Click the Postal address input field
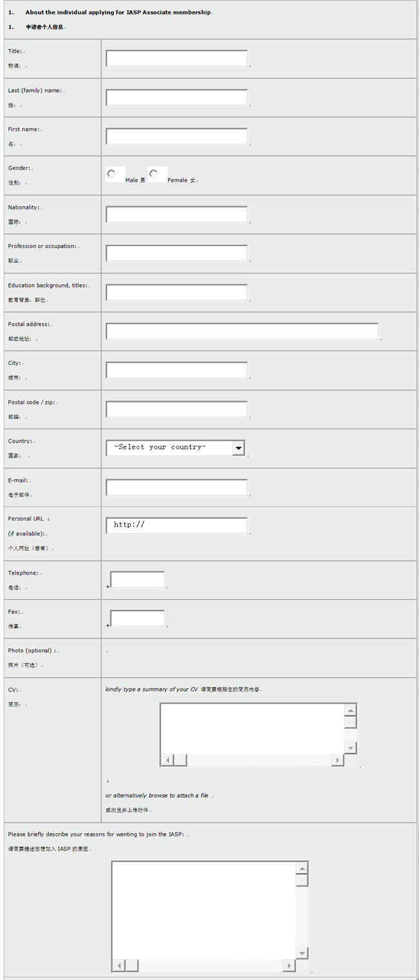Viewport: 419px width, 980px height. pos(242,332)
